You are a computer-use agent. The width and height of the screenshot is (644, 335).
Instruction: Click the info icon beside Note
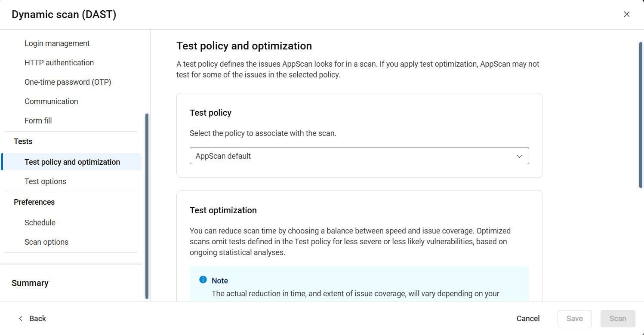(203, 280)
